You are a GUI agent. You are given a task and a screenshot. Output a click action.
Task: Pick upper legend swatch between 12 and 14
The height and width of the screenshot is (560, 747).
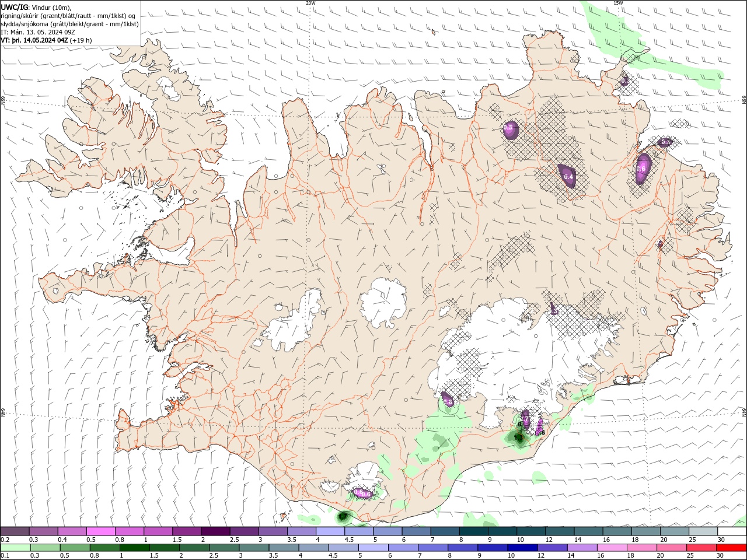[x=560, y=531]
